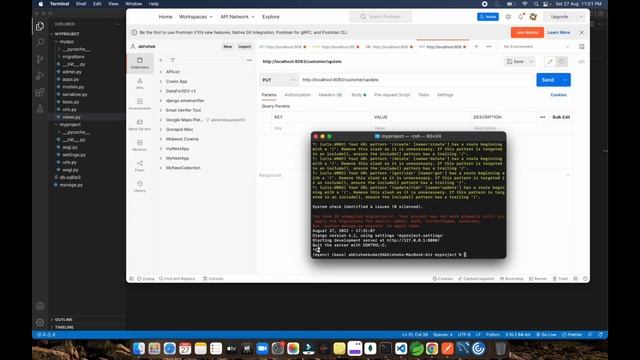Open Postman settings gear icon
Image resolution: width=640 pixels, height=360 pixels.
pyautogui.click(x=508, y=17)
